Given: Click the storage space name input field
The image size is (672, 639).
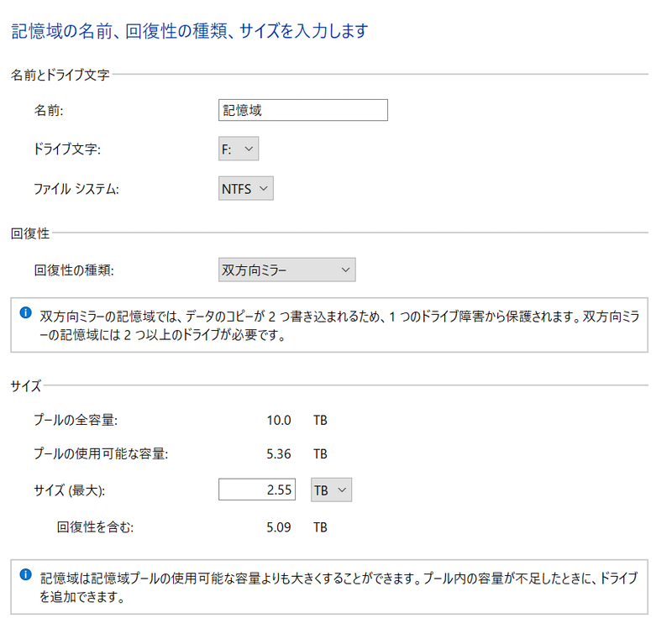Looking at the screenshot, I should pos(303,110).
